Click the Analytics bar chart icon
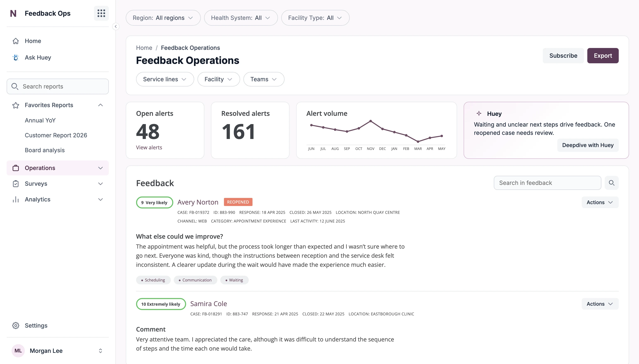 16,200
